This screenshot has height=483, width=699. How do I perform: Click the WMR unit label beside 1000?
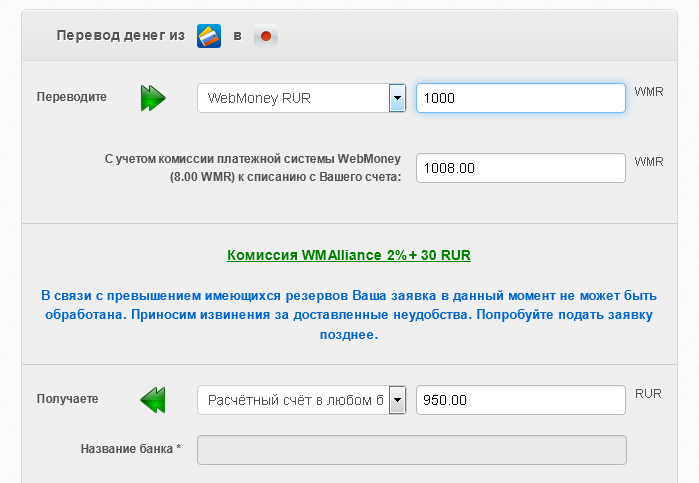[x=649, y=92]
